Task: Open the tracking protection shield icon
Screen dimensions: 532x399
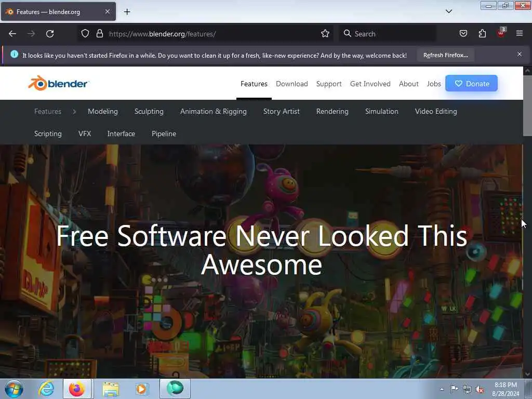Action: point(85,34)
